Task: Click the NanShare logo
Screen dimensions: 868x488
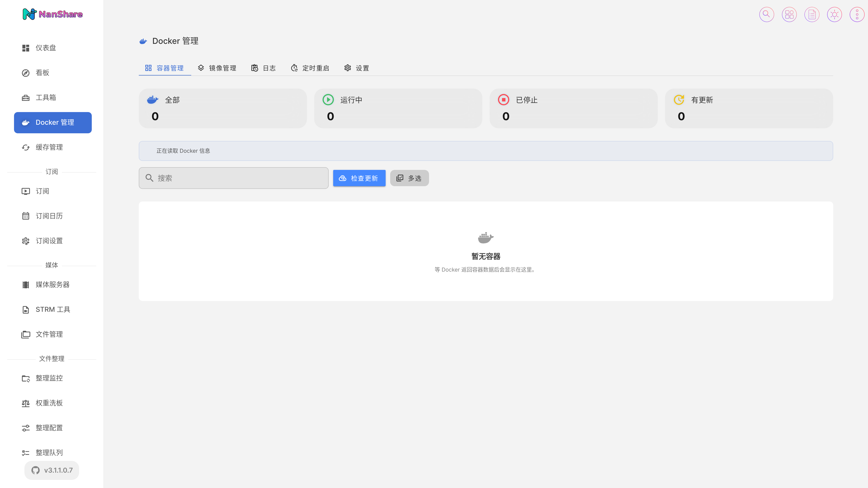Action: pos(53,14)
